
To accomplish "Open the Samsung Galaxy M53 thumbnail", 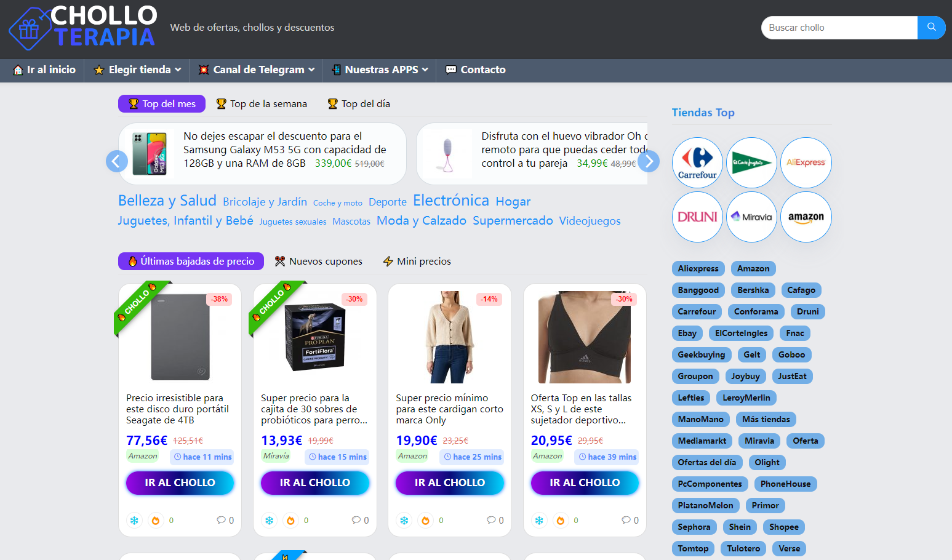I will tap(150, 154).
